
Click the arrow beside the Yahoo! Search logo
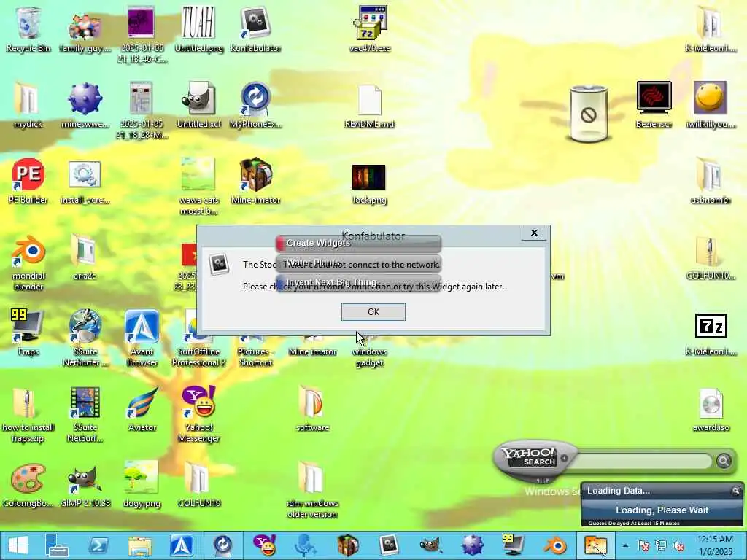(x=564, y=458)
